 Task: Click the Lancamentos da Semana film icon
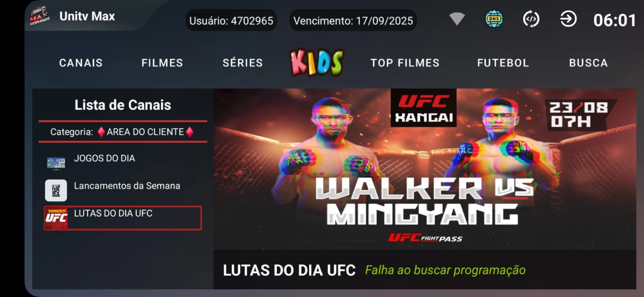pos(56,190)
